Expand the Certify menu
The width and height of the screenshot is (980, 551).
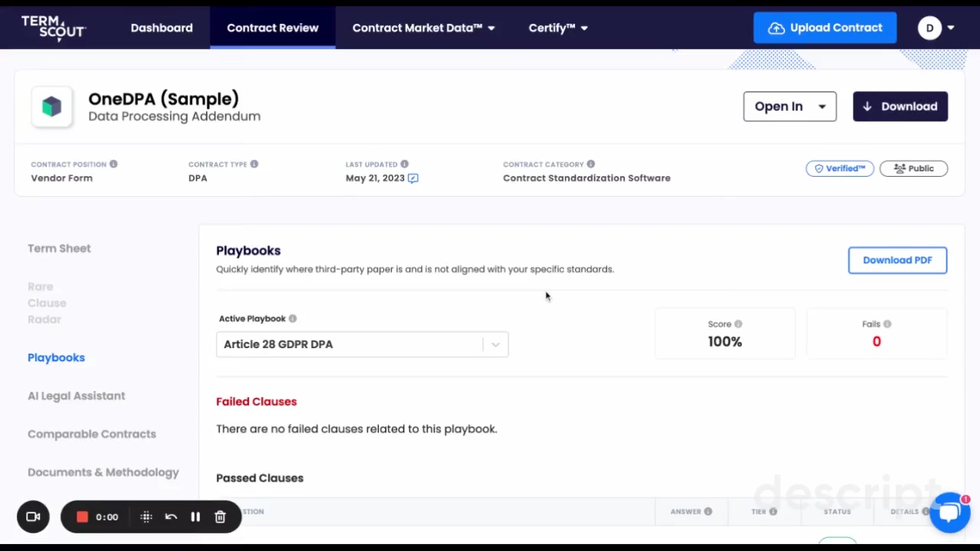point(558,28)
